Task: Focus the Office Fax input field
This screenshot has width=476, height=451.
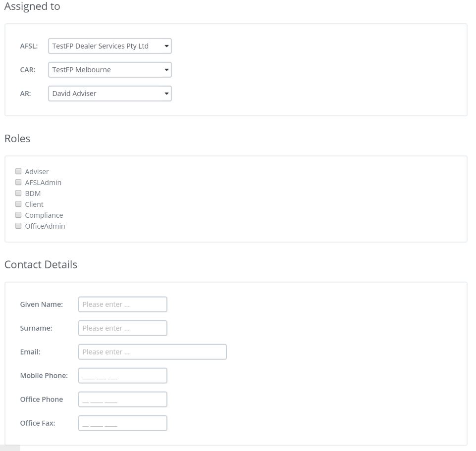Action: pyautogui.click(x=122, y=423)
